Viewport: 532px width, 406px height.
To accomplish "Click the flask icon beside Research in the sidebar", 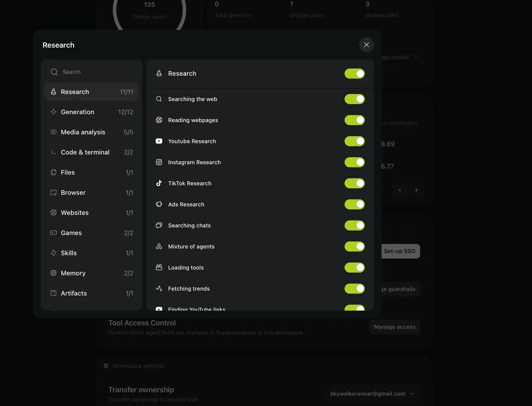I will click(x=54, y=92).
